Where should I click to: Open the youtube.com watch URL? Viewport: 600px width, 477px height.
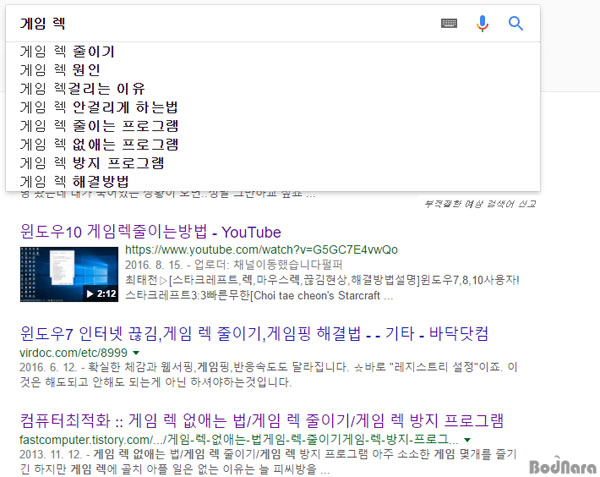click(x=260, y=249)
